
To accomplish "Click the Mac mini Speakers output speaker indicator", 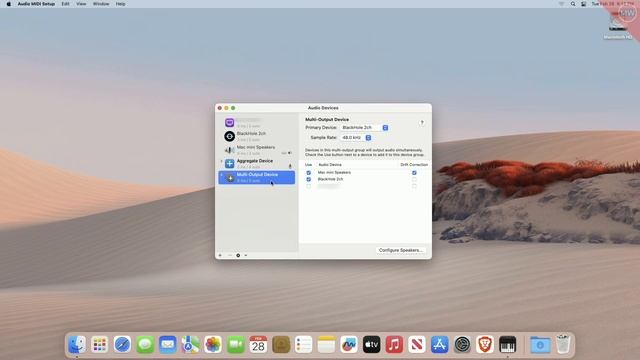I will tap(290, 153).
